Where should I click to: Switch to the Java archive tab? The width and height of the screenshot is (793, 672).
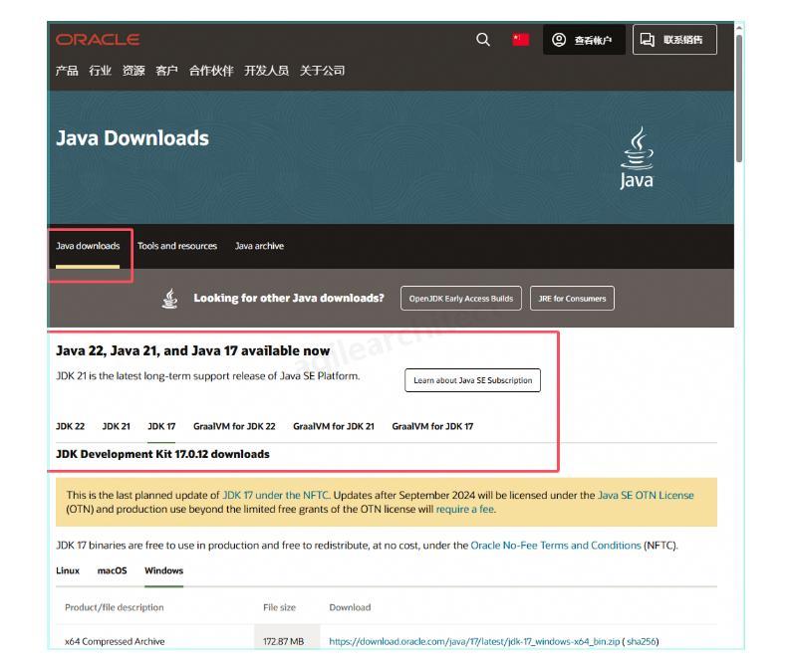click(259, 246)
